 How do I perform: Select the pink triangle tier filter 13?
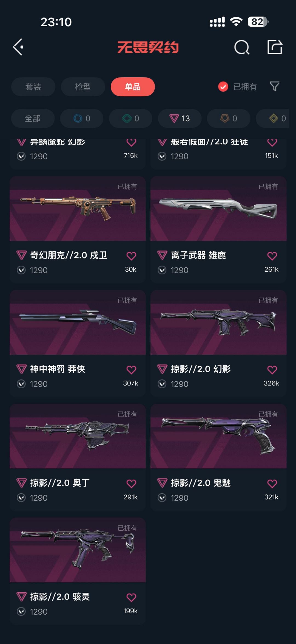pos(180,118)
